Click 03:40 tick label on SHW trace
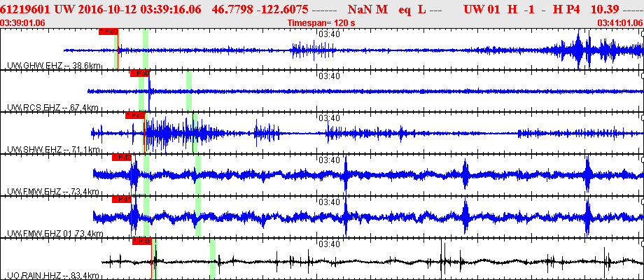 [x=328, y=118]
